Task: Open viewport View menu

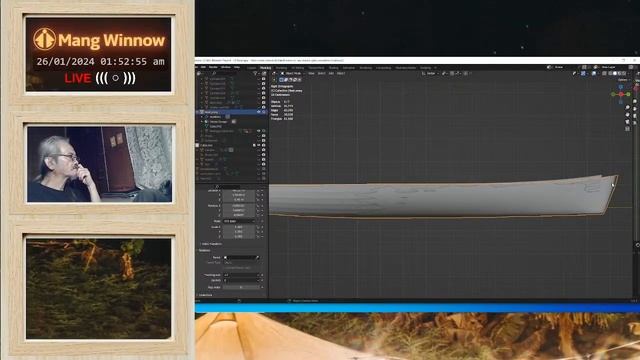Action: [311, 73]
